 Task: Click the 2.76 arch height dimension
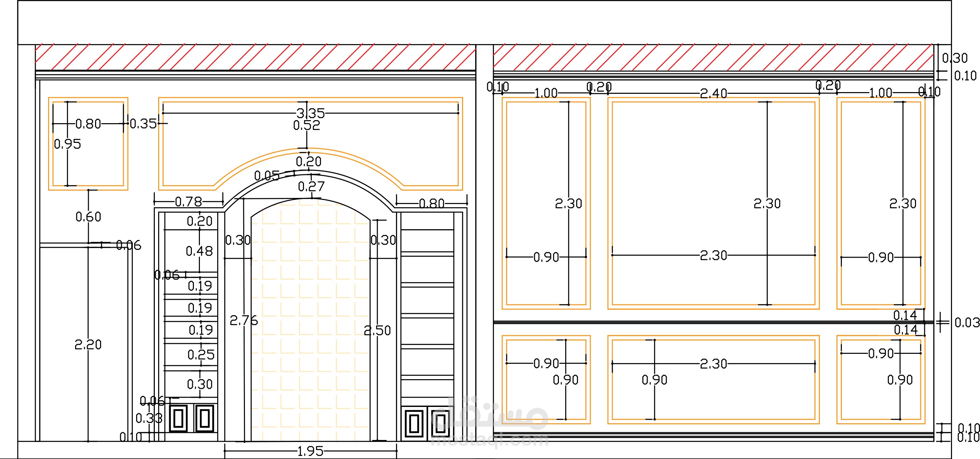click(x=244, y=320)
